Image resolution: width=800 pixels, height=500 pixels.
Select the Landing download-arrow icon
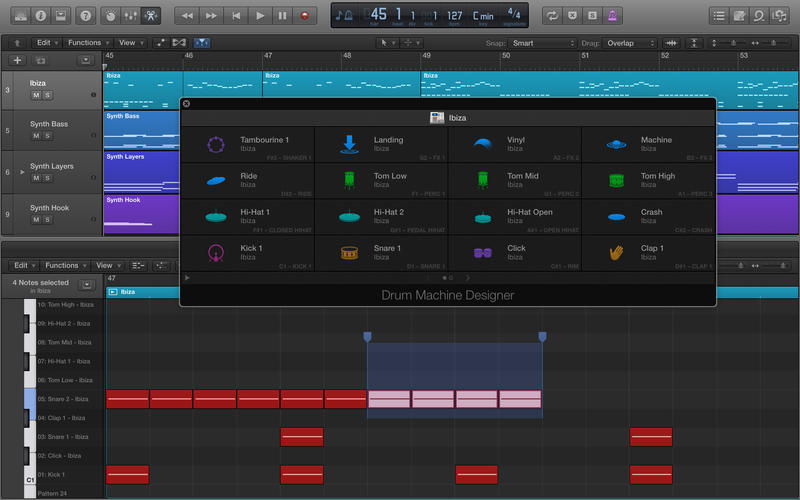coord(349,145)
